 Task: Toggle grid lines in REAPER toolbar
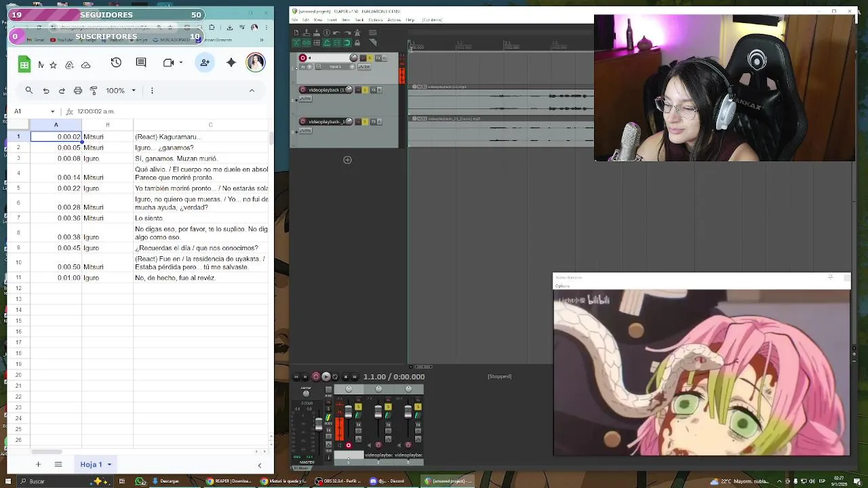tap(337, 43)
